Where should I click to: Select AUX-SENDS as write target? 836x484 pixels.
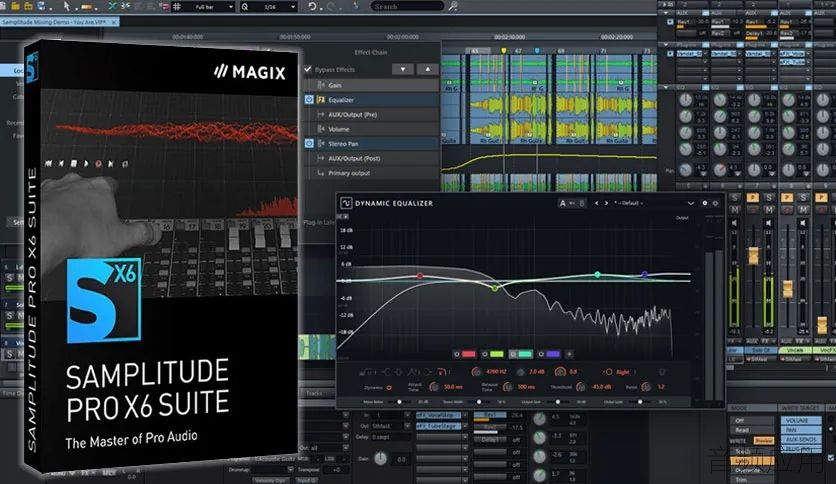pyautogui.click(x=801, y=439)
